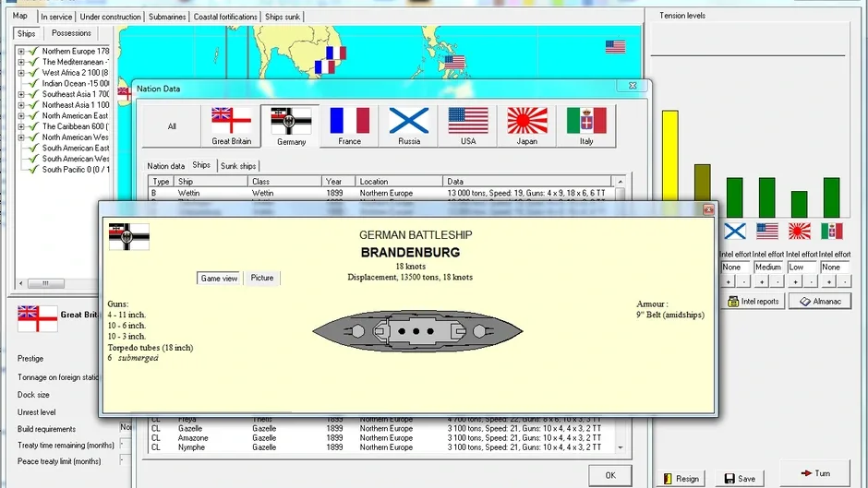Screen dimensions: 868x488
Task: Select the Great Britain flag button
Action: (x=232, y=126)
